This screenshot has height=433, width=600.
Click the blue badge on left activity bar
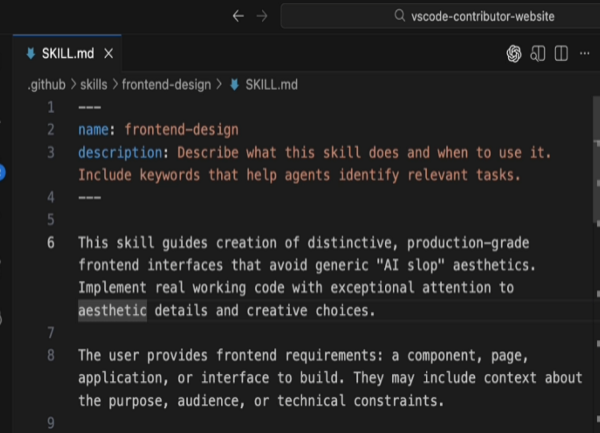(2, 172)
